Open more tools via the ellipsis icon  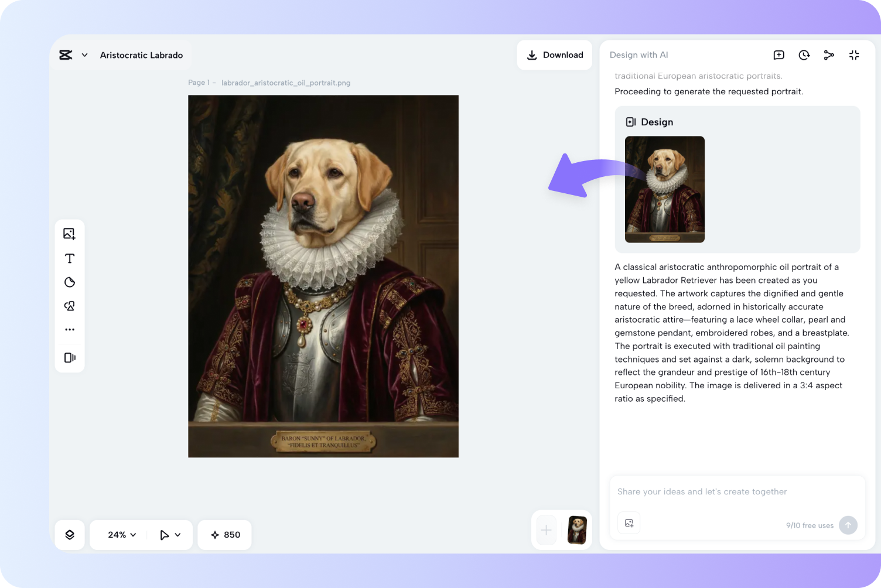pyautogui.click(x=69, y=329)
